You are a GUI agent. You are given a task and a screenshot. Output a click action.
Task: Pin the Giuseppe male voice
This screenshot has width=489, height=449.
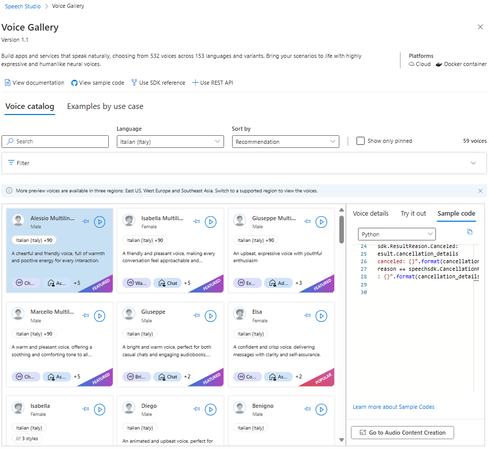click(x=197, y=315)
